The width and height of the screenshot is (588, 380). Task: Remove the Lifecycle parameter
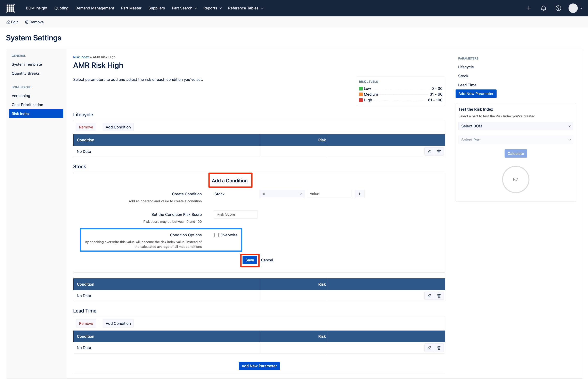(x=86, y=127)
